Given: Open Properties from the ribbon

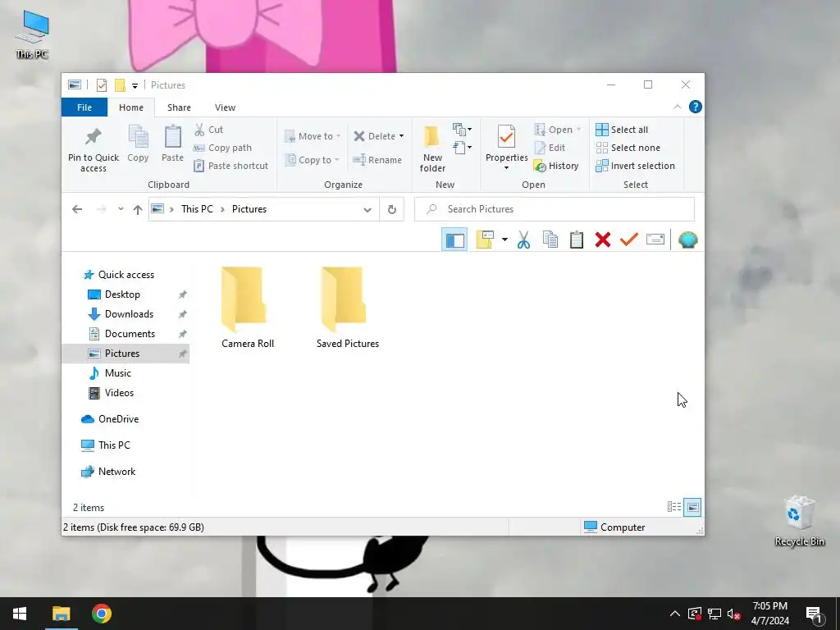Looking at the screenshot, I should pyautogui.click(x=506, y=148).
